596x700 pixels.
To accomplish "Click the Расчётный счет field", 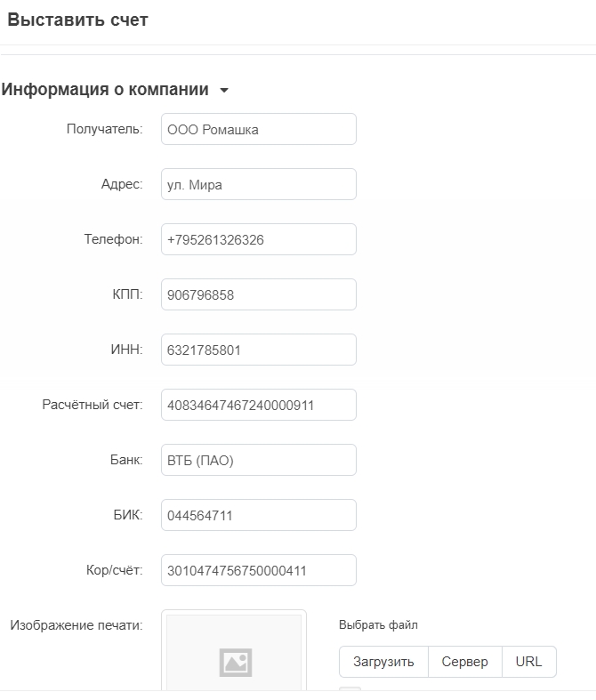I will pos(259,405).
